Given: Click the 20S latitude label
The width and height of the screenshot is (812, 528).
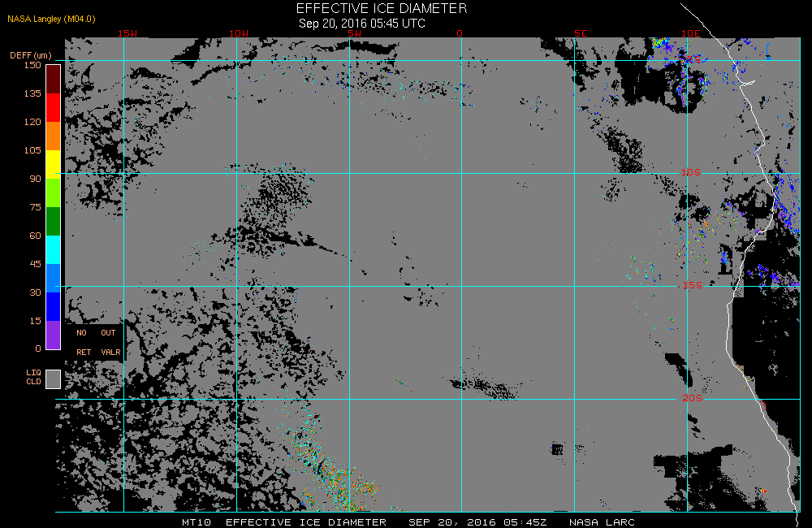Looking at the screenshot, I should (693, 399).
